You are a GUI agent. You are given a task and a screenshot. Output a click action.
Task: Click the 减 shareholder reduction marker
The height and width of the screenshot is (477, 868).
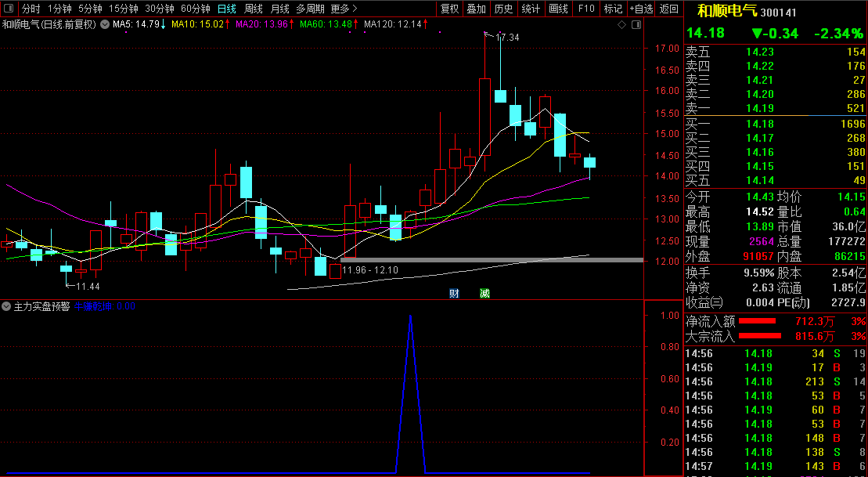[x=484, y=294]
